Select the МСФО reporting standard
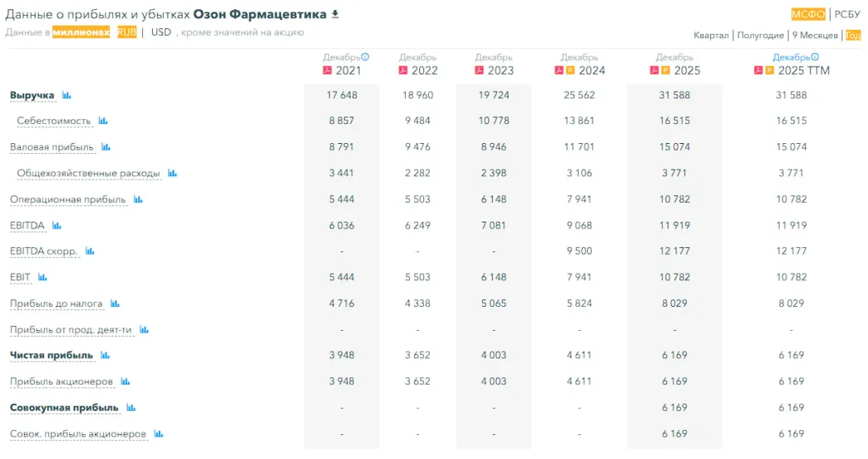The image size is (868, 459). pyautogui.click(x=808, y=14)
